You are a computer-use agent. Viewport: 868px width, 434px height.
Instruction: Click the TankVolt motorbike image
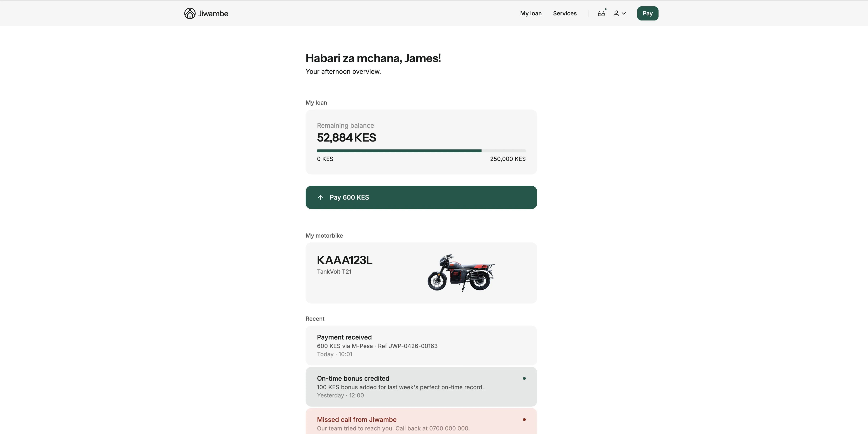pyautogui.click(x=461, y=273)
